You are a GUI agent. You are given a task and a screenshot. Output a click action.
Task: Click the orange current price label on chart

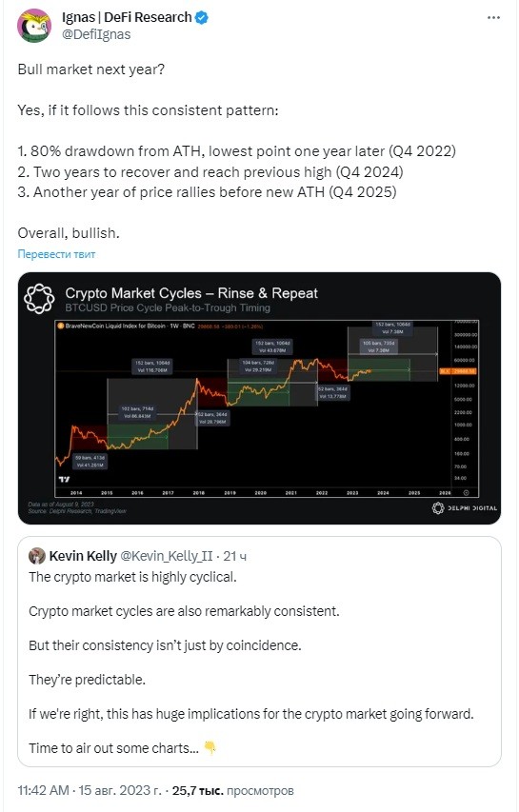(x=458, y=371)
